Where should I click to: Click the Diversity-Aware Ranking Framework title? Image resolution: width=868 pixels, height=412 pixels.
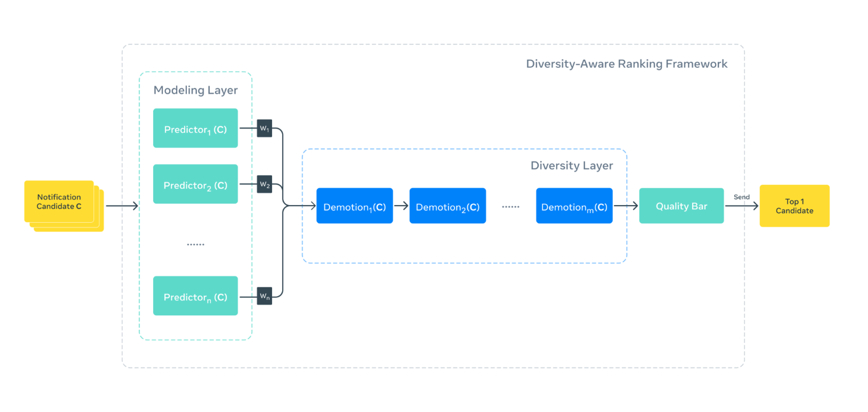(x=626, y=64)
